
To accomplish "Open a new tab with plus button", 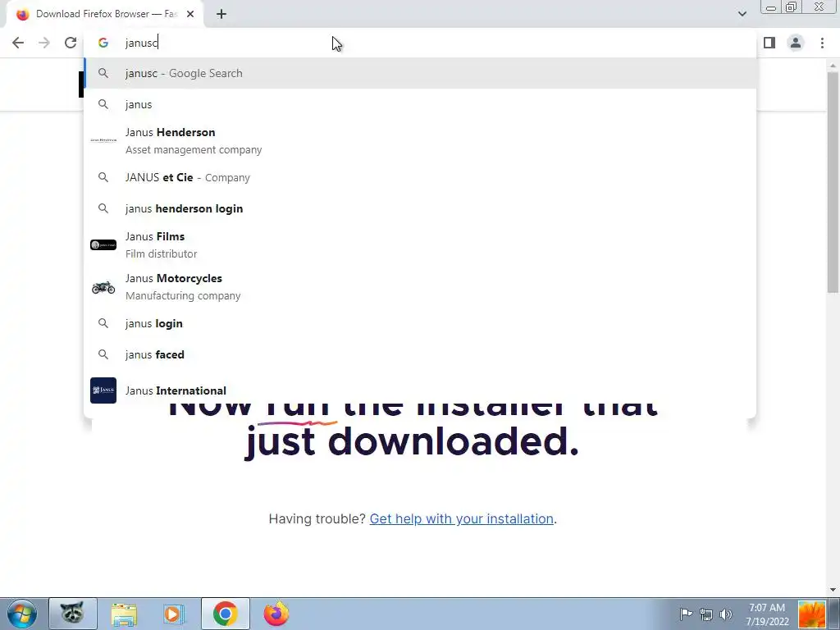I will [x=221, y=15].
